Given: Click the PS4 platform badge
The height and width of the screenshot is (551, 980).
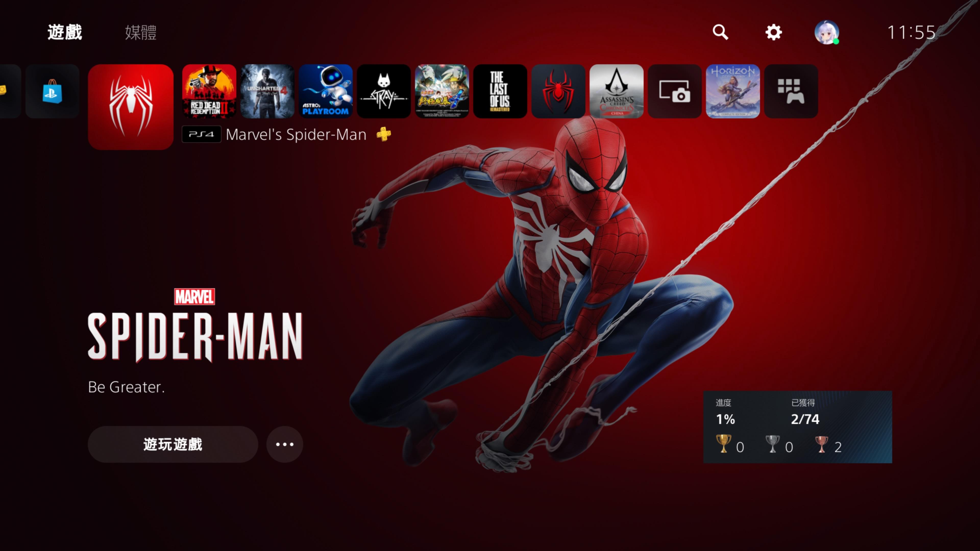Looking at the screenshot, I should tap(201, 134).
